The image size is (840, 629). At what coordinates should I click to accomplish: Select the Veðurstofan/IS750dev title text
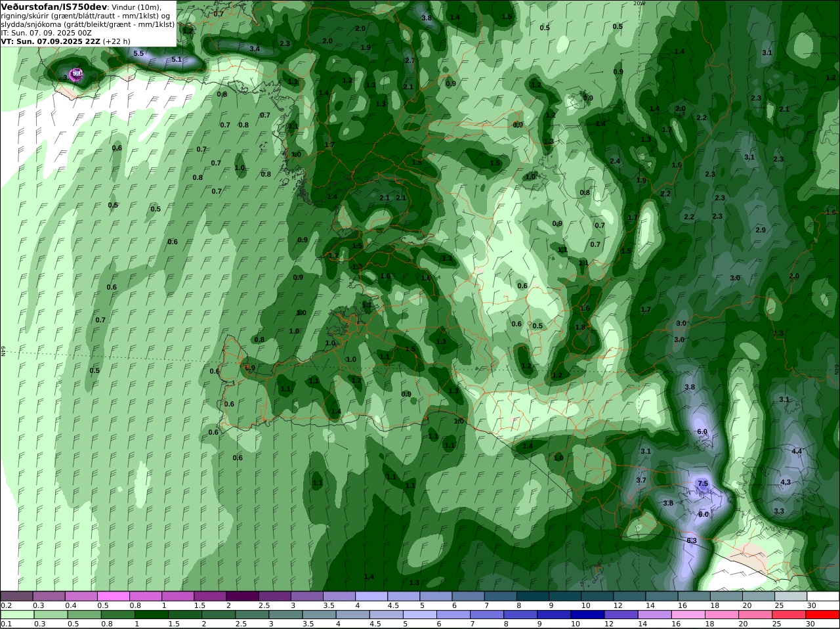[x=54, y=7]
